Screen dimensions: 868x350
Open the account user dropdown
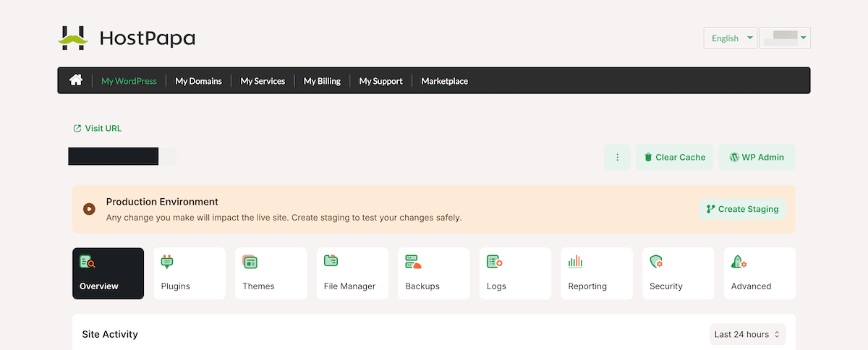pos(784,38)
